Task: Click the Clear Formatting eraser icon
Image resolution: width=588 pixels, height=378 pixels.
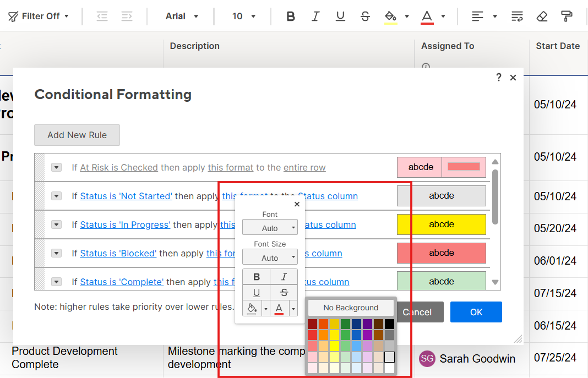Action: [x=542, y=17]
